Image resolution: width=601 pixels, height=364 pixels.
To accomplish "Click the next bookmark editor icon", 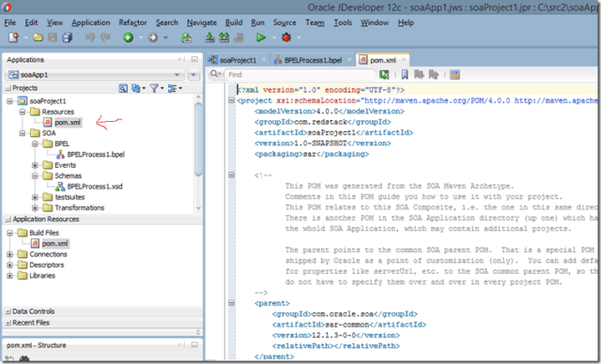I will pos(419,74).
